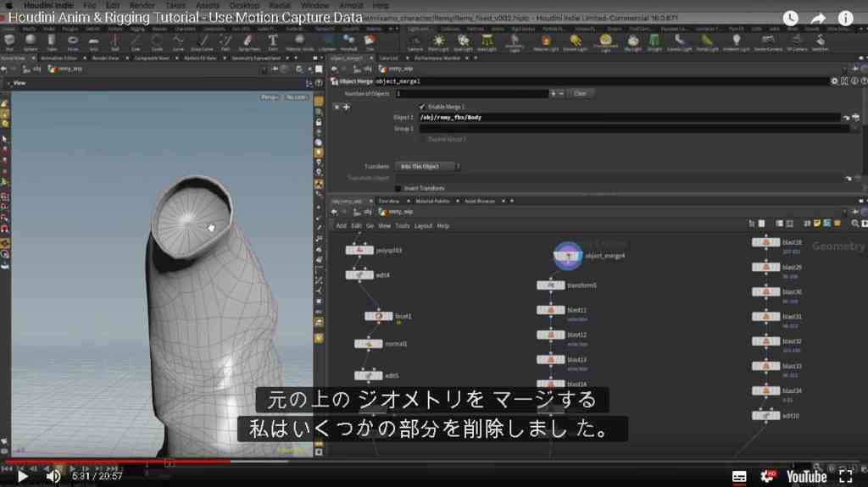
Task: Click the Clear button
Action: [x=580, y=93]
